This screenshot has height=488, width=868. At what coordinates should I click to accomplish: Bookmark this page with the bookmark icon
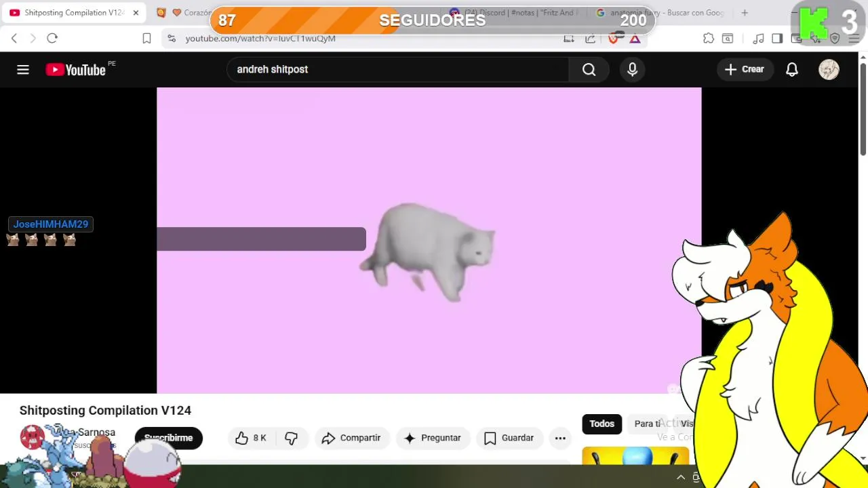146,39
